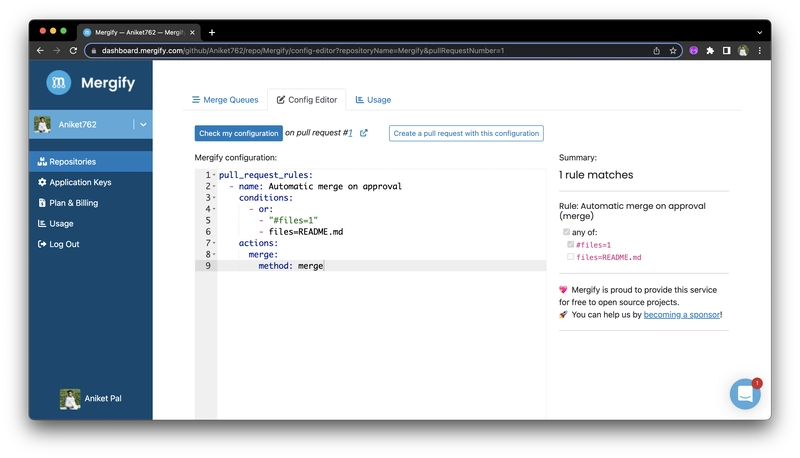Click the browser forward arrow
Viewport: 800px width, 458px height.
point(57,50)
